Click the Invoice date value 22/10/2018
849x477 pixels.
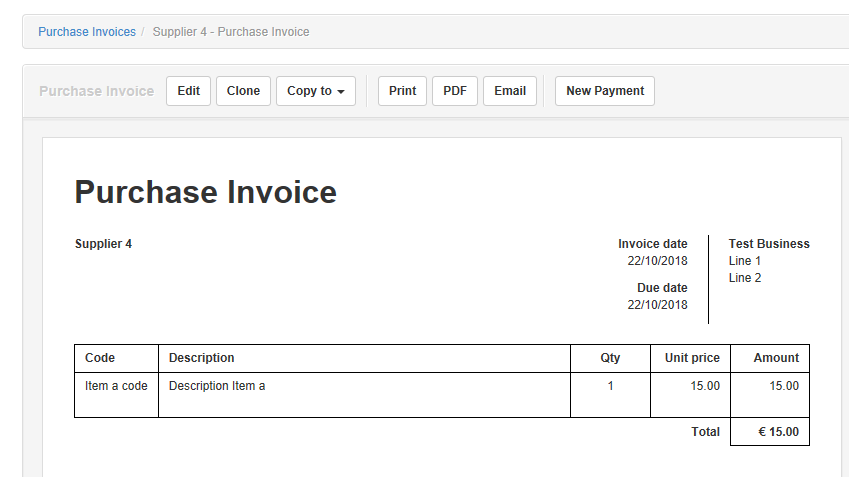pyautogui.click(x=657, y=261)
